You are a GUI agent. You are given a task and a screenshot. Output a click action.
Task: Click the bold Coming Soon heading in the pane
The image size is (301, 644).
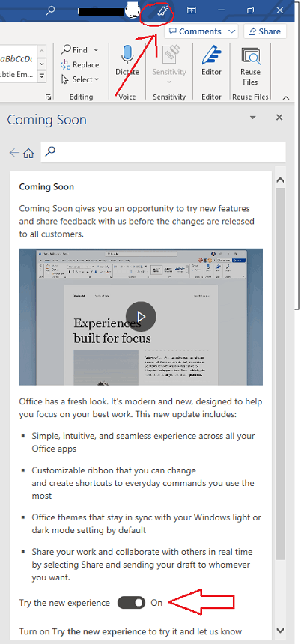click(x=46, y=187)
